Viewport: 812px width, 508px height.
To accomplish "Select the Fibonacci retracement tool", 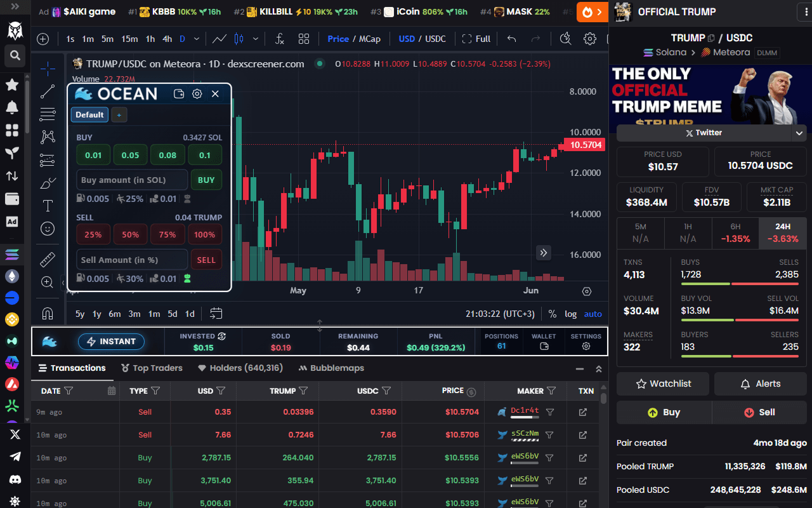I will [x=48, y=114].
